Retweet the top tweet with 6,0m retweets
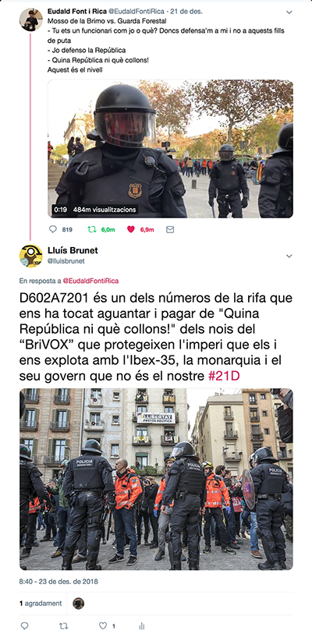Screen dimensions: 312x644 (x=92, y=229)
